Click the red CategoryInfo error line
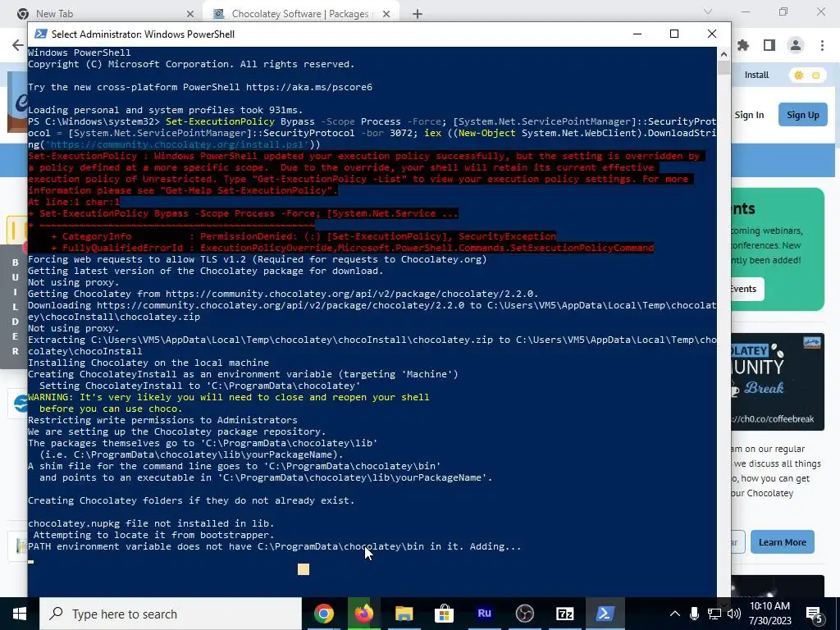Screen dimensions: 840x630 pyautogui.click(x=304, y=236)
